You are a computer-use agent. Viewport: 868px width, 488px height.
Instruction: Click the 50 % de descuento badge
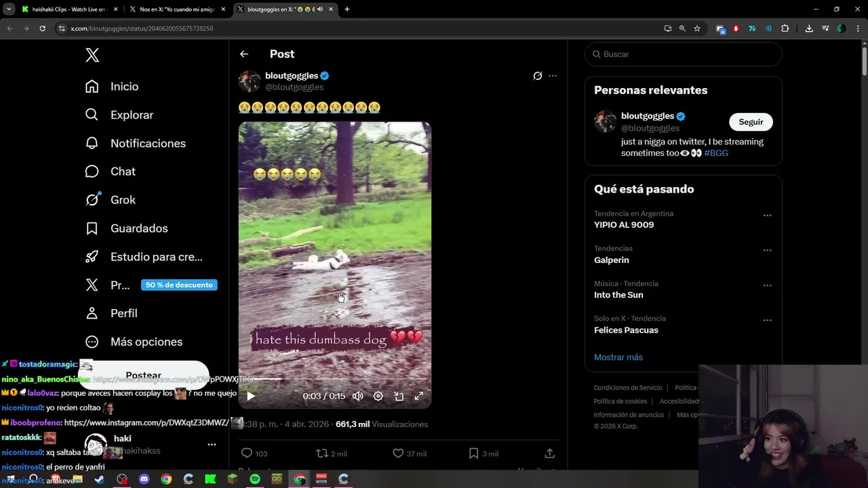179,285
